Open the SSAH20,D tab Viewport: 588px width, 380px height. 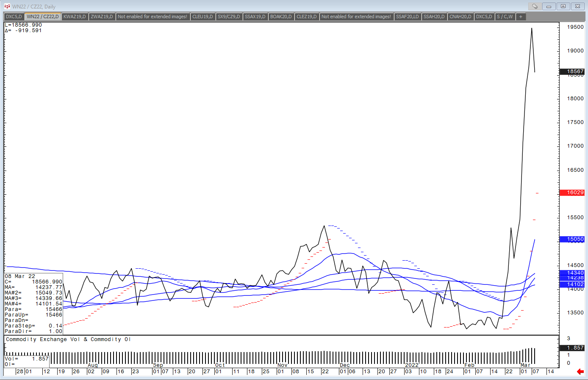[x=434, y=17]
